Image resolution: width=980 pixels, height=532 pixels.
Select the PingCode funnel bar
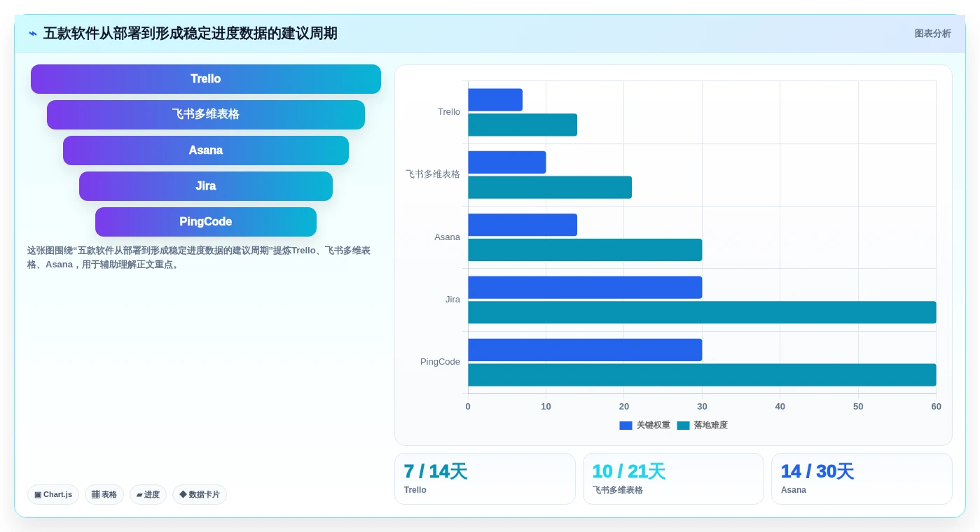(x=206, y=222)
